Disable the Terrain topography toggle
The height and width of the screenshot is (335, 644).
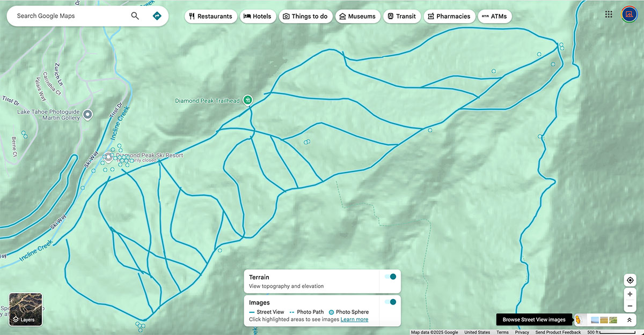[x=391, y=277]
